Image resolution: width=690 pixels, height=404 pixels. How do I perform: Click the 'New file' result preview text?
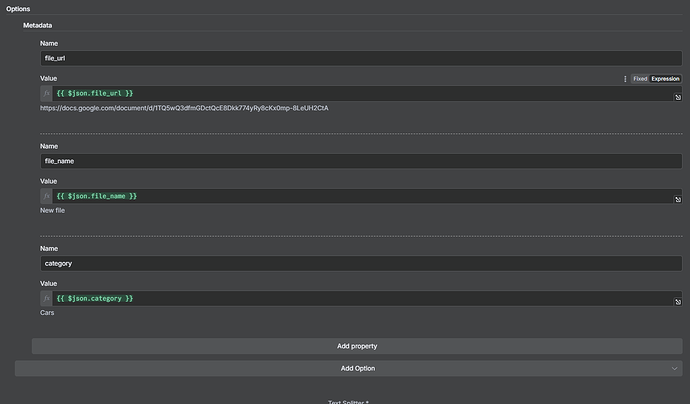click(x=52, y=210)
